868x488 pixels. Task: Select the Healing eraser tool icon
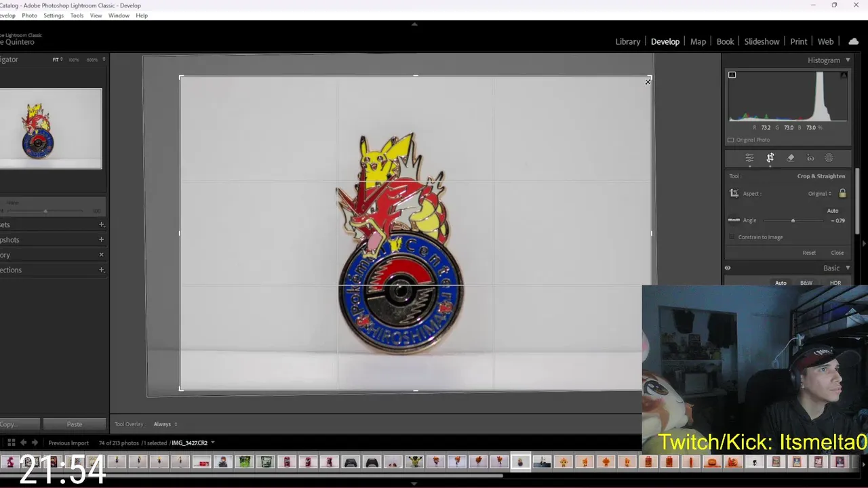tap(791, 158)
